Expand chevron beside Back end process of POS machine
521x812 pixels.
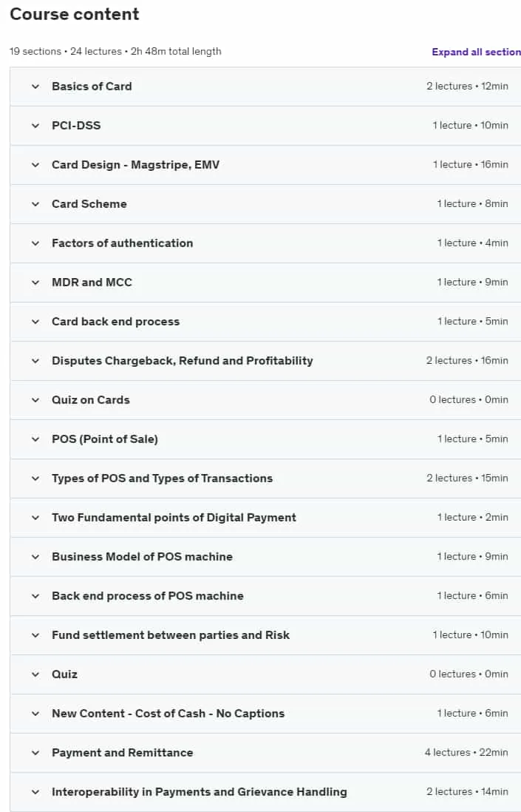point(35,596)
